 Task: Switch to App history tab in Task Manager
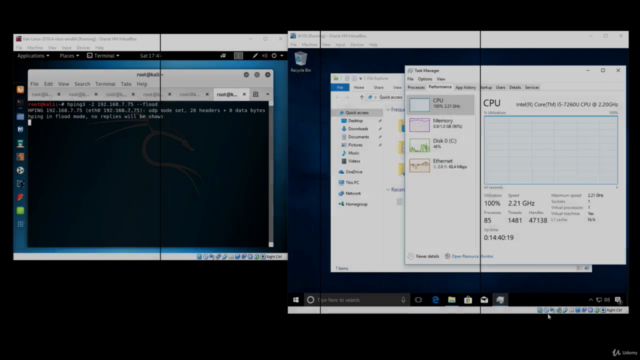click(x=465, y=87)
